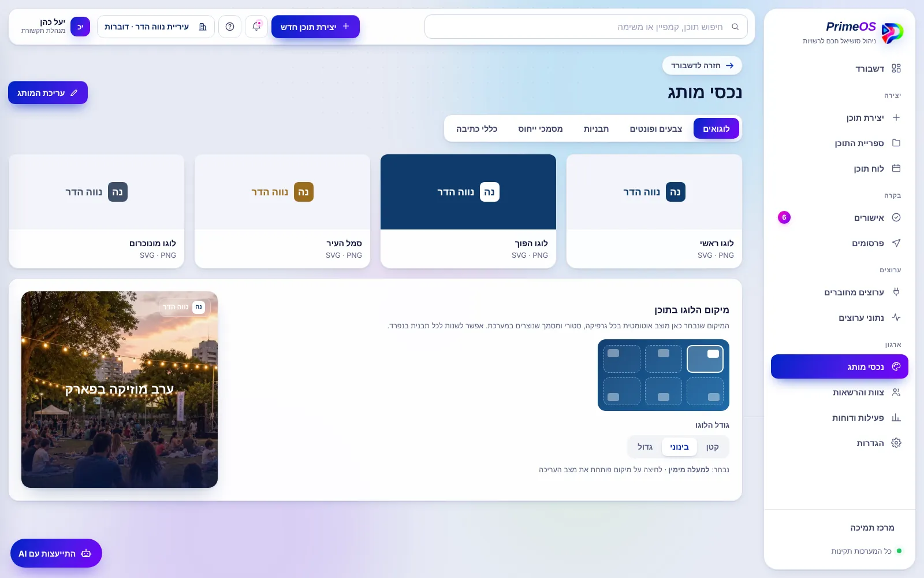This screenshot has height=578, width=924.
Task: Switch to מסמכי ייחוס tab
Action: 540,129
